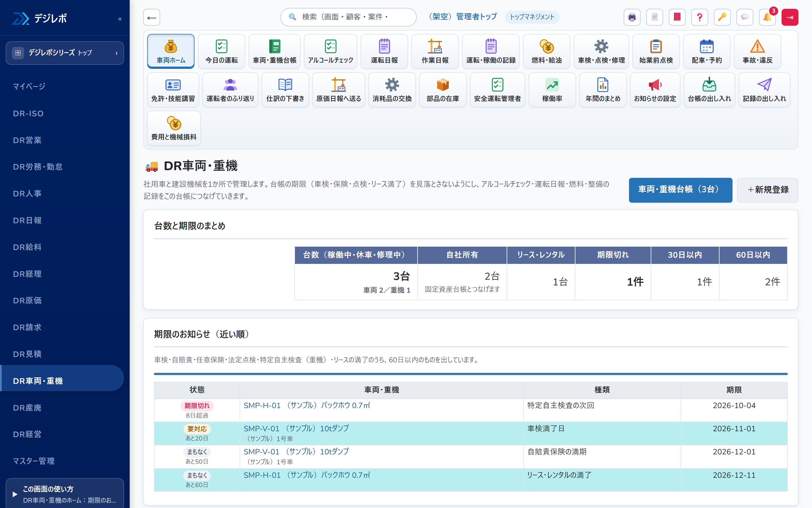Click the 期限切れ 1件 summary cell
Viewport: 812px width, 508px height.
click(613, 282)
